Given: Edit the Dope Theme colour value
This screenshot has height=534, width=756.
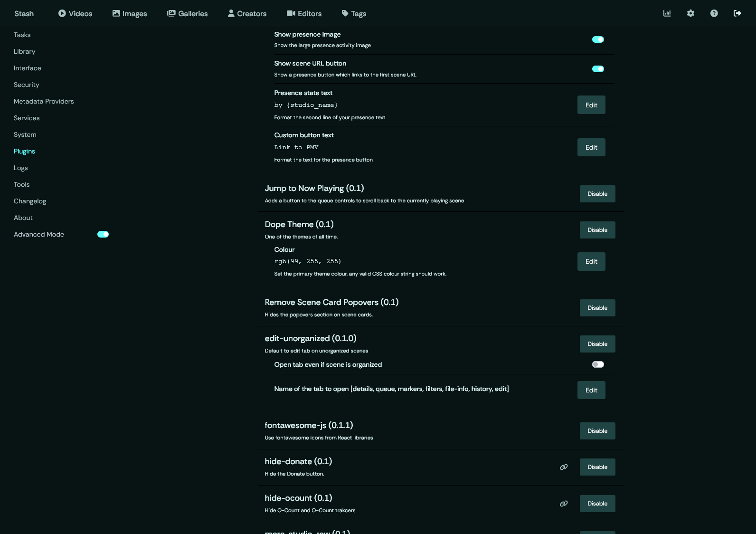Looking at the screenshot, I should [x=591, y=261].
